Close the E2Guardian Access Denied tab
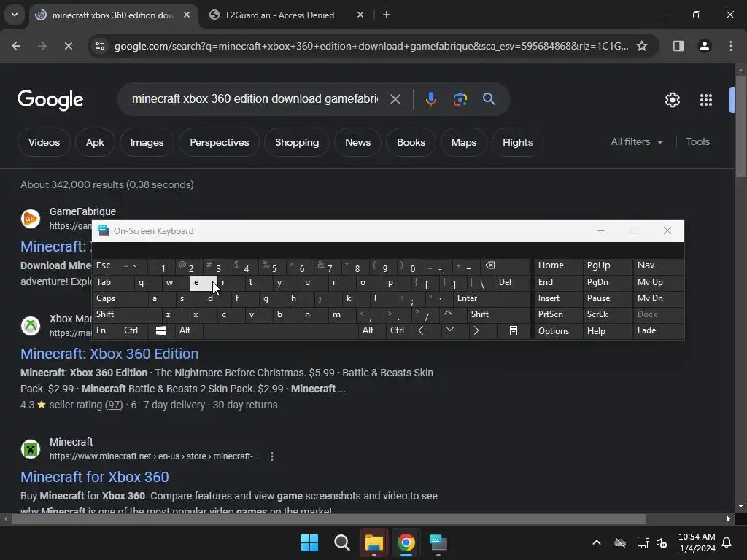Screen dimensions: 747x560 360,15
